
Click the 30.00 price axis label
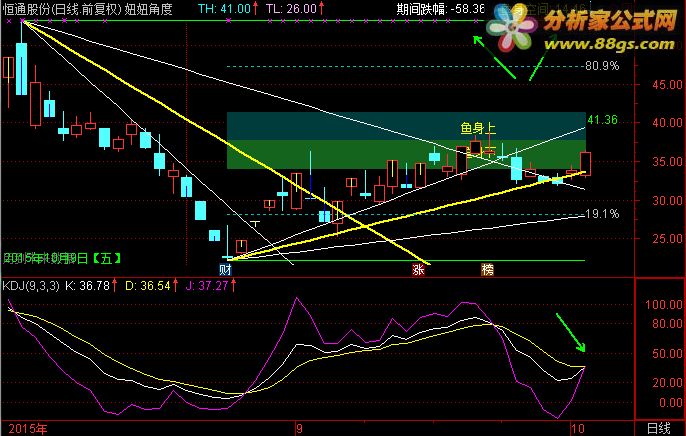point(667,200)
